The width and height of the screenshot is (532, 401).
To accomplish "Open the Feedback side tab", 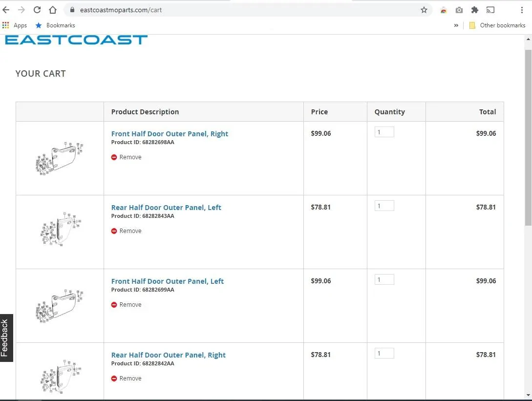I will click(x=6, y=338).
